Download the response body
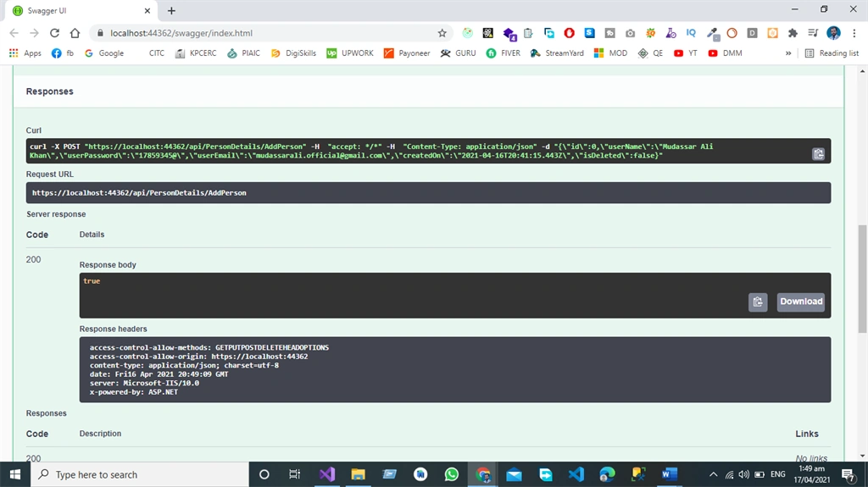Viewport: 868px width, 487px height. tap(800, 302)
